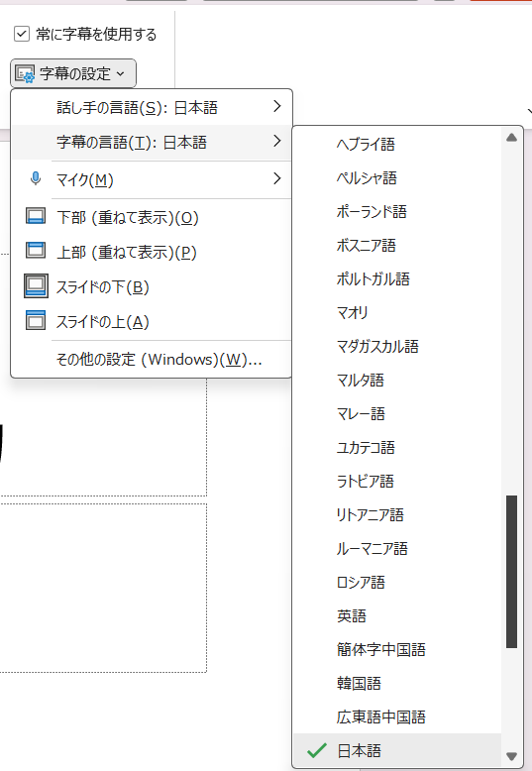Select 上部 (重ねて表示)(P) position

(x=152, y=252)
